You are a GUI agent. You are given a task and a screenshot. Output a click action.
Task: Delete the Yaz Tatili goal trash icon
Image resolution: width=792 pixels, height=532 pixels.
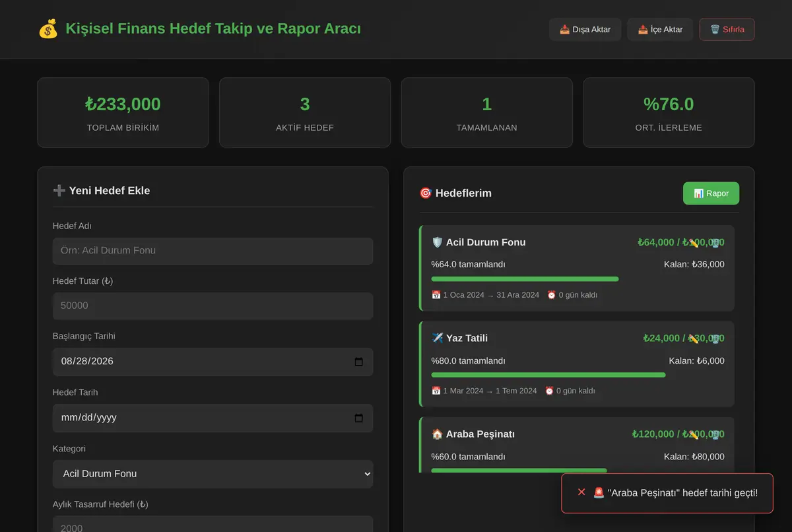pos(715,339)
